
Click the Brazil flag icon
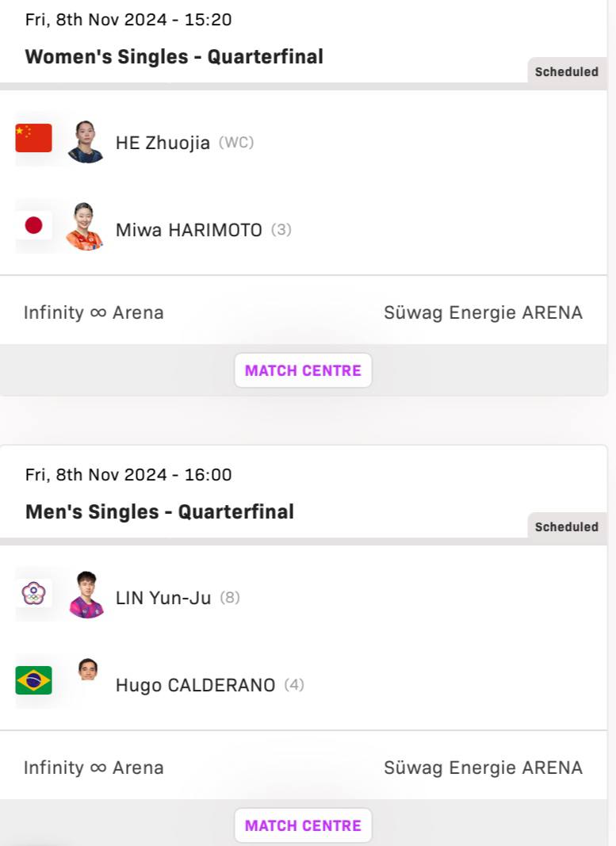[x=33, y=679]
